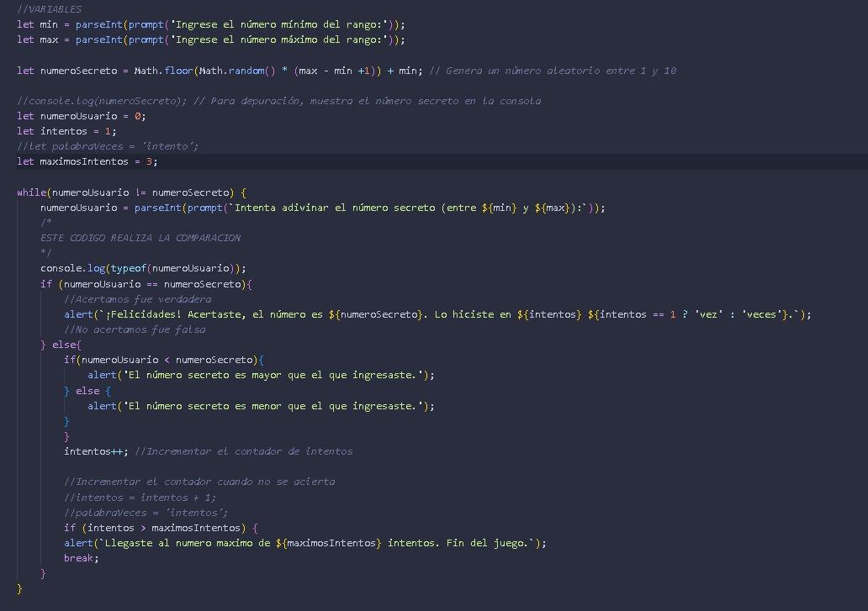Click the 'if (intentos > maximosIntentos) {' line
Image resolution: width=868 pixels, height=611 pixels.
click(161, 528)
